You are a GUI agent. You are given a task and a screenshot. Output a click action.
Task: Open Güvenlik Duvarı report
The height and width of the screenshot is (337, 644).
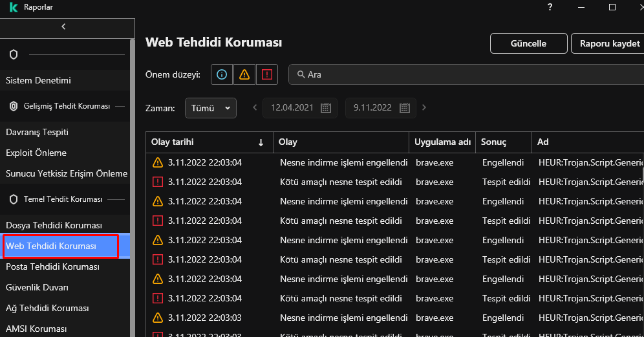65,287
